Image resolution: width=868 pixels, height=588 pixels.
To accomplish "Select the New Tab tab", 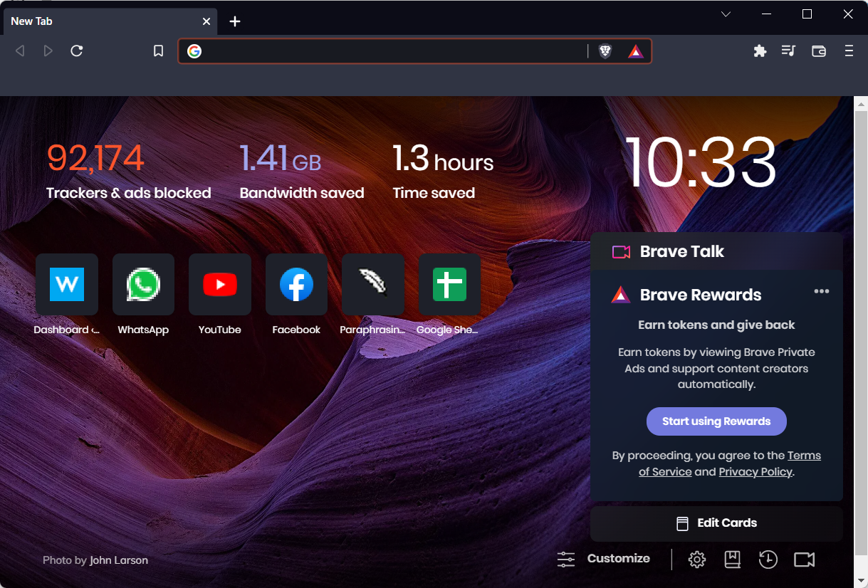I will click(110, 21).
